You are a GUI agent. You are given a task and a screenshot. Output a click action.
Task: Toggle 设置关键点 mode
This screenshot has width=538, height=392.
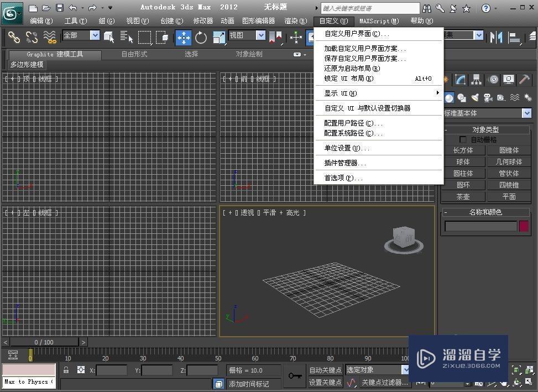click(325, 382)
